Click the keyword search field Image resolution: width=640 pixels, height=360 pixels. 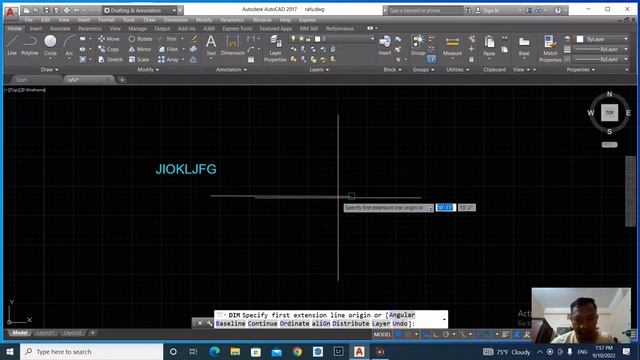tap(425, 10)
